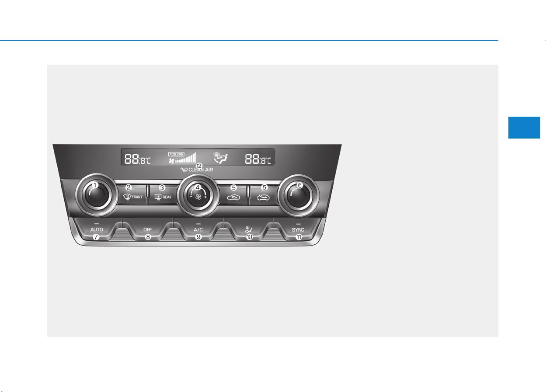Viewport: 546px width, 392px height.
Task: Click the ADS OFF indicator
Action: 177,154
